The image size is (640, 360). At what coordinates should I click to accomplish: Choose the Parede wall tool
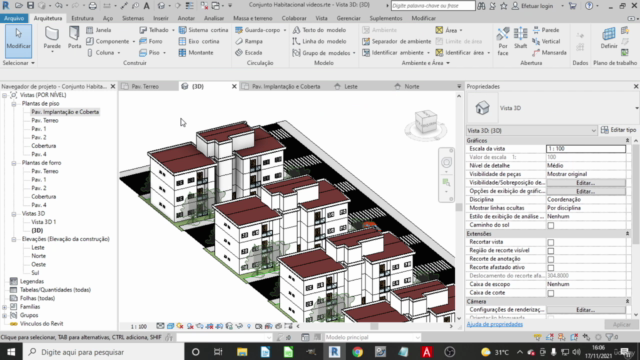[52, 38]
